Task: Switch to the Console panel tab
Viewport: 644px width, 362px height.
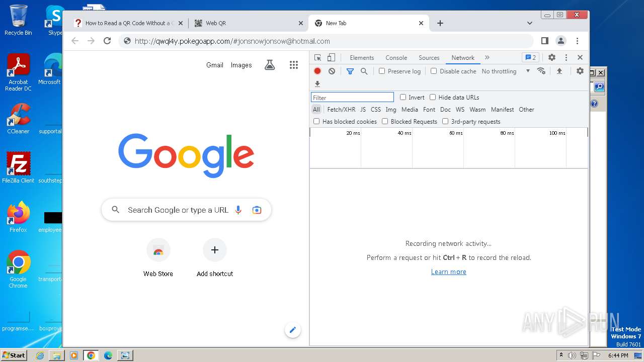Action: pos(396,57)
